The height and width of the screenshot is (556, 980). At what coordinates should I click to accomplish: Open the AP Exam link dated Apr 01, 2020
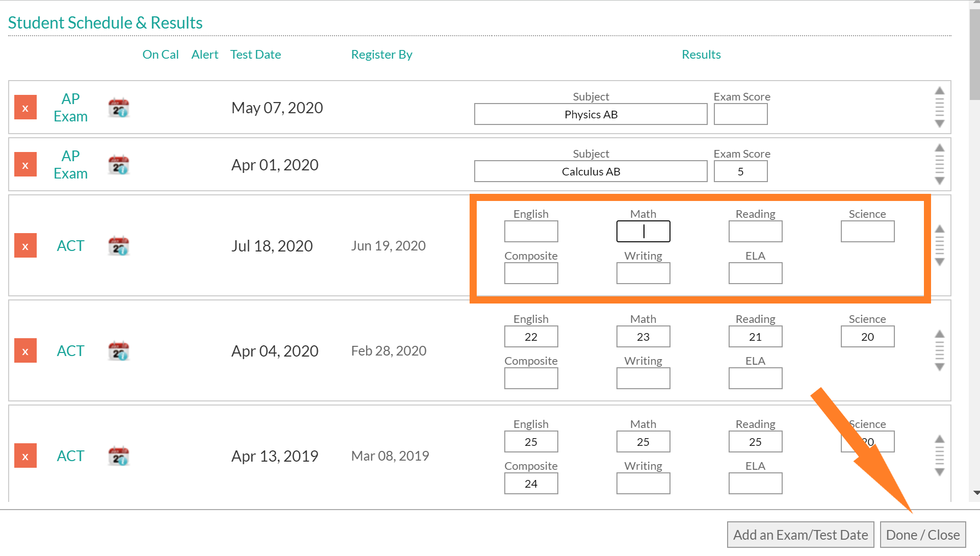(70, 165)
